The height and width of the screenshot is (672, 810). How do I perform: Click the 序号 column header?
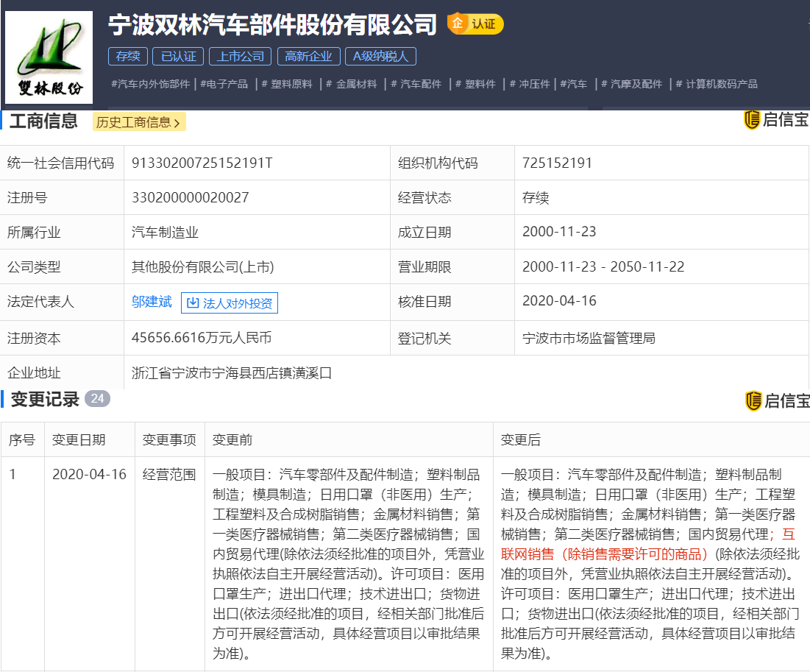coord(22,440)
